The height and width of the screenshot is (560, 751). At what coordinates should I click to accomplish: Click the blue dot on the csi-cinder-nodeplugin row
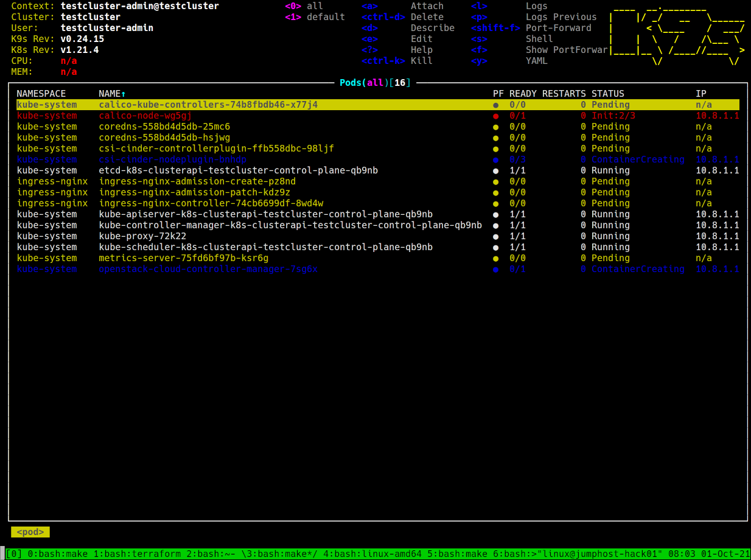point(496,159)
